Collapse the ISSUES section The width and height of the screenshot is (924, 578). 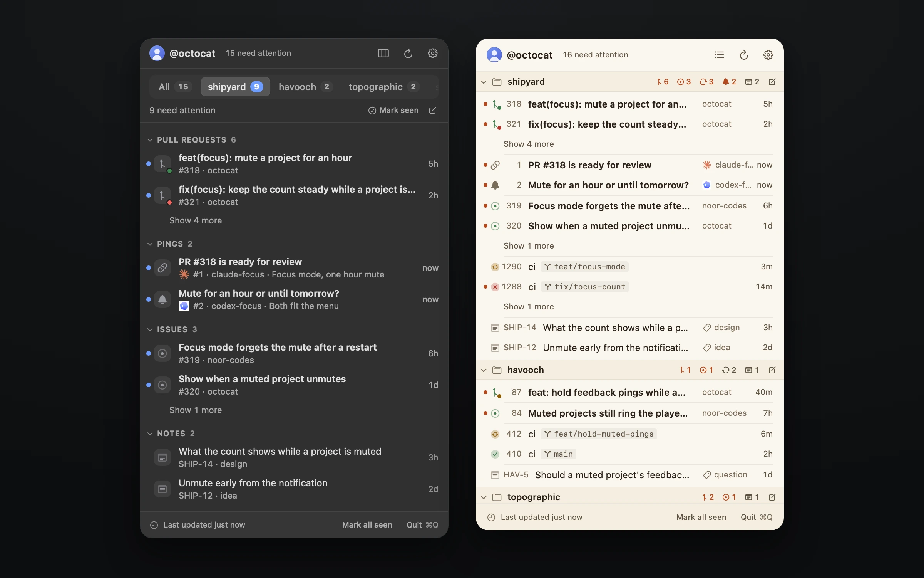[150, 329]
